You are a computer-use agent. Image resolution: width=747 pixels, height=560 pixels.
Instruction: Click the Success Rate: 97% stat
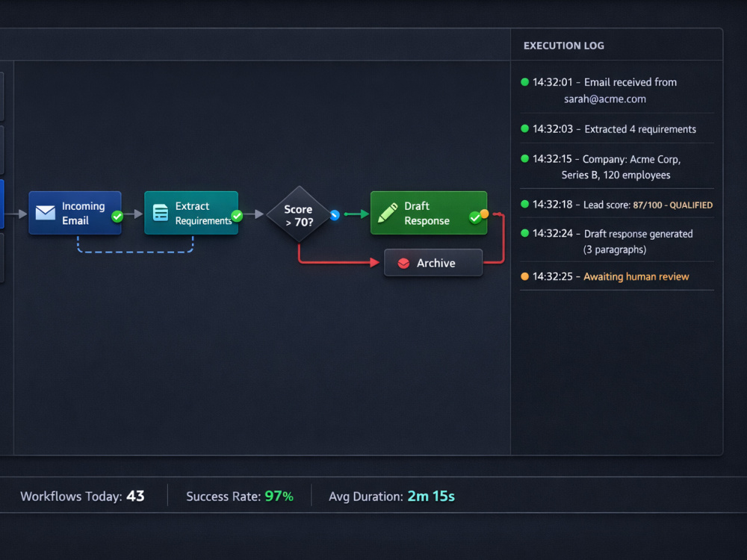tap(240, 497)
